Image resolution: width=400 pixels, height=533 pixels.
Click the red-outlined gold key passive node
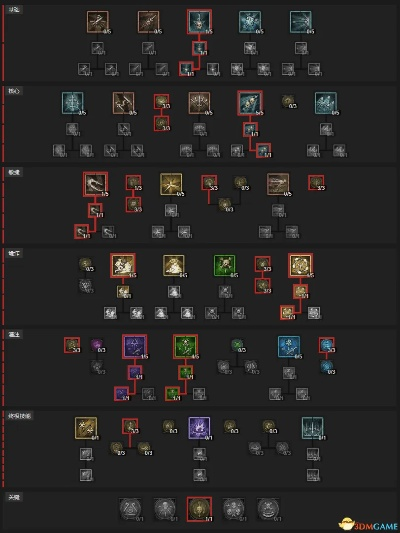[199, 509]
